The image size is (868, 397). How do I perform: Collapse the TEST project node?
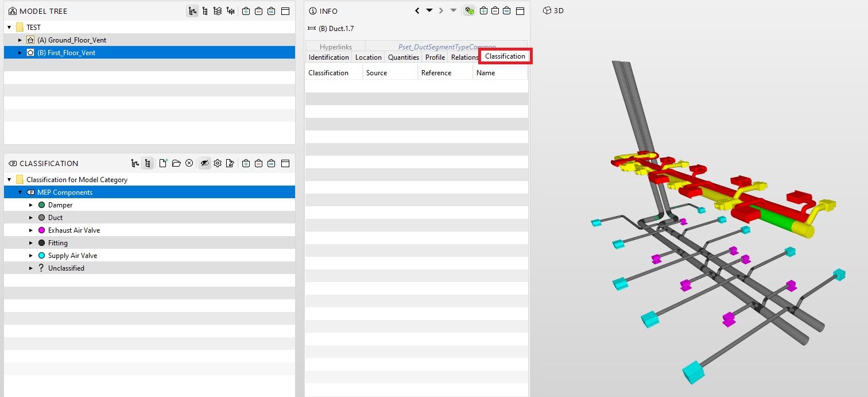(x=9, y=27)
